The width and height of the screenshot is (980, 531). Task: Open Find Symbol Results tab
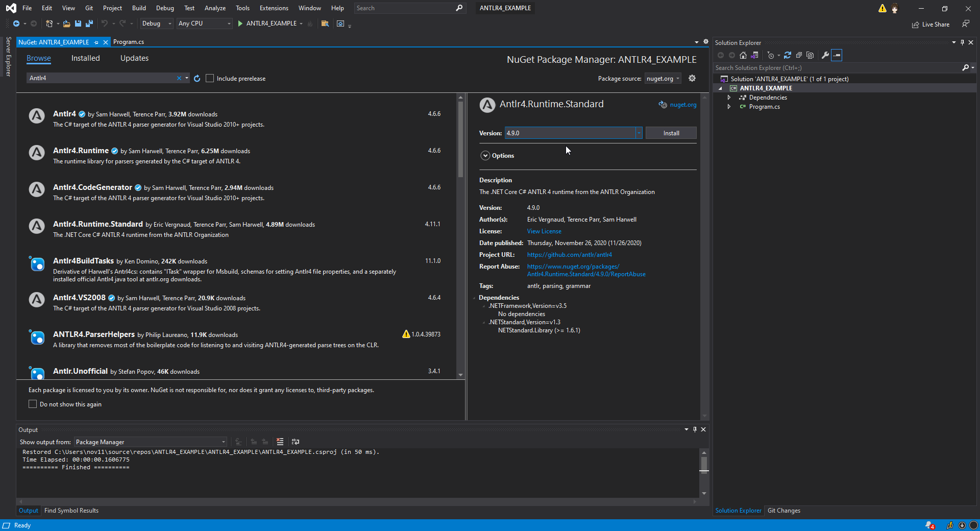[71, 511]
